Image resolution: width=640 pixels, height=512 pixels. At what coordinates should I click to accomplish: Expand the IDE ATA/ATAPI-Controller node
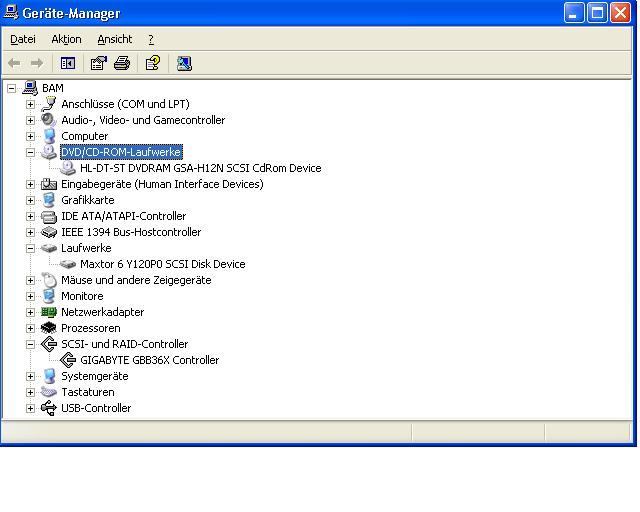coord(30,216)
